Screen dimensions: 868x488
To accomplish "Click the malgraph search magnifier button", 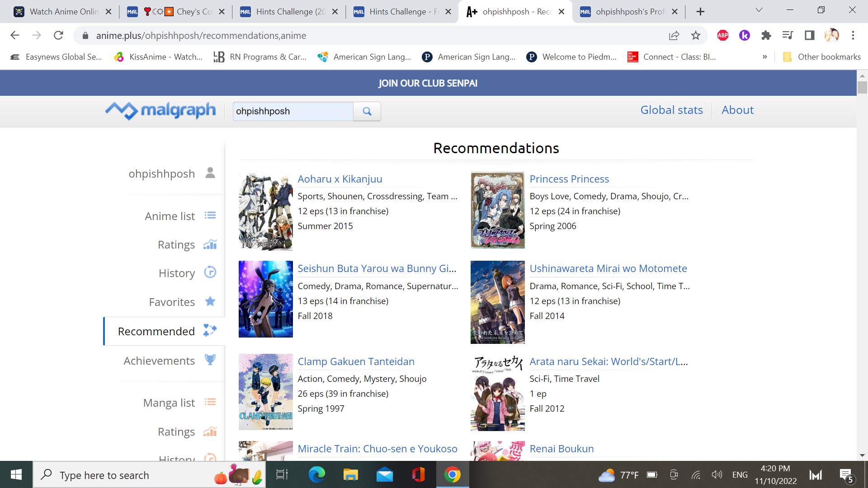I will coord(367,111).
